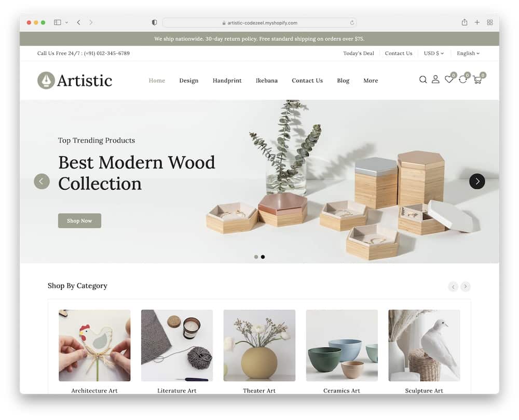Open the Design menu item
The image size is (519, 420).
pos(189,81)
